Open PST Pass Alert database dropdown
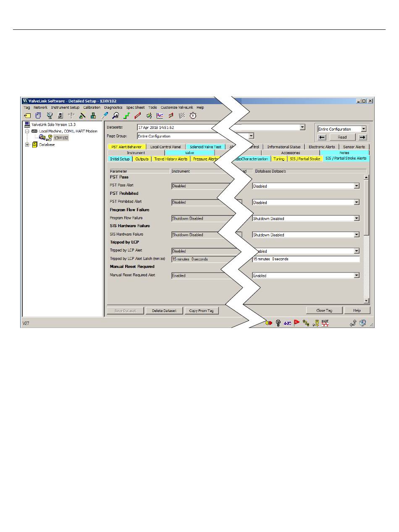 (x=357, y=186)
